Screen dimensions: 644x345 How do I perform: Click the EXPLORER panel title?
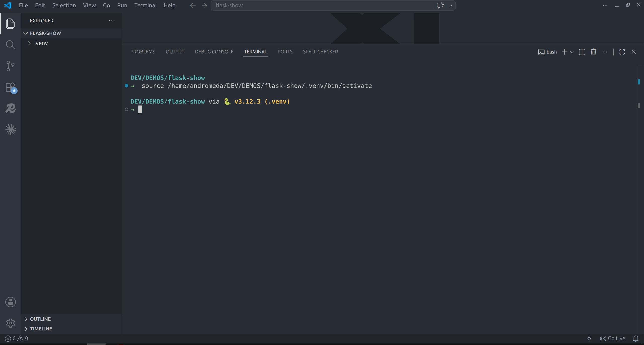tap(42, 21)
